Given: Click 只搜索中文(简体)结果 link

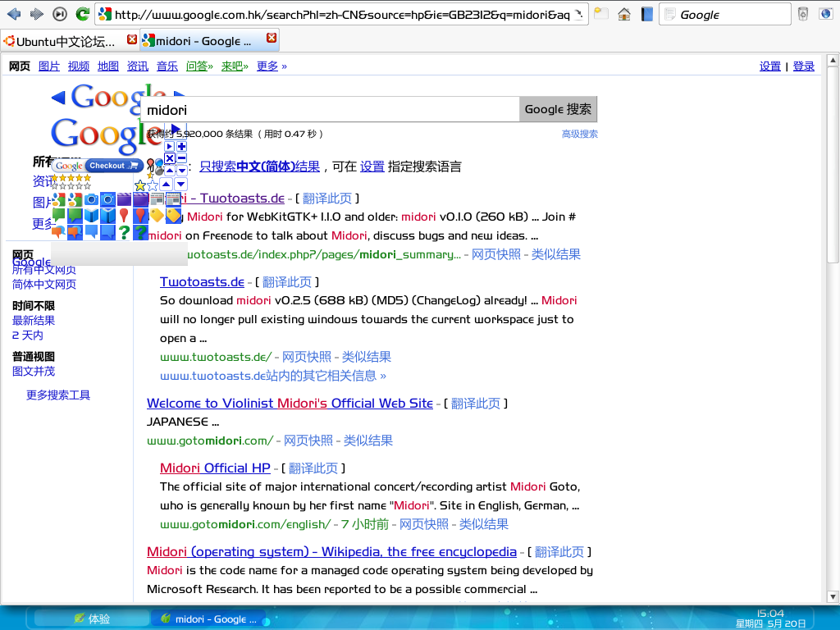Looking at the screenshot, I should coord(259,167).
